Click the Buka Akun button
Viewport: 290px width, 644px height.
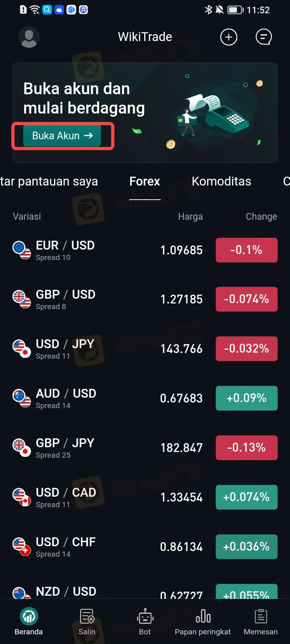tap(62, 136)
